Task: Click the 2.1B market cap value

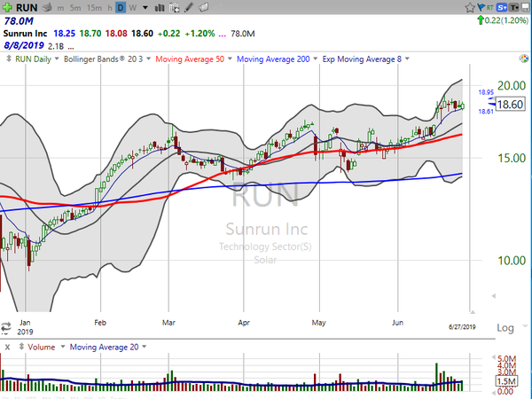Action: pyautogui.click(x=56, y=46)
